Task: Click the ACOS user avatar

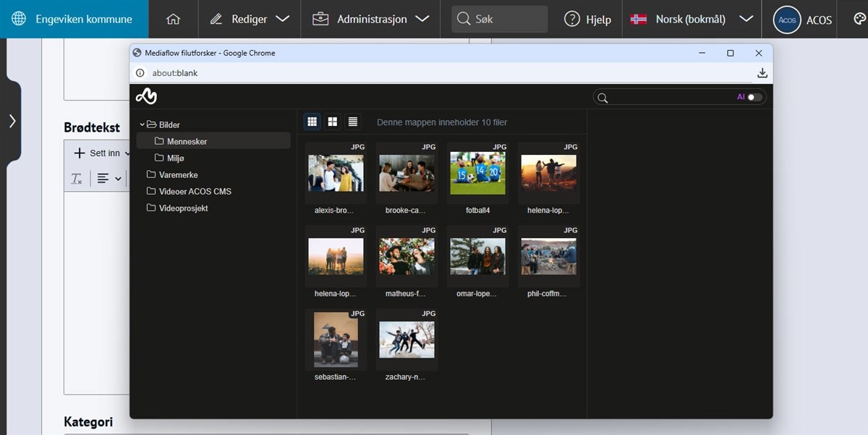Action: coord(786,20)
